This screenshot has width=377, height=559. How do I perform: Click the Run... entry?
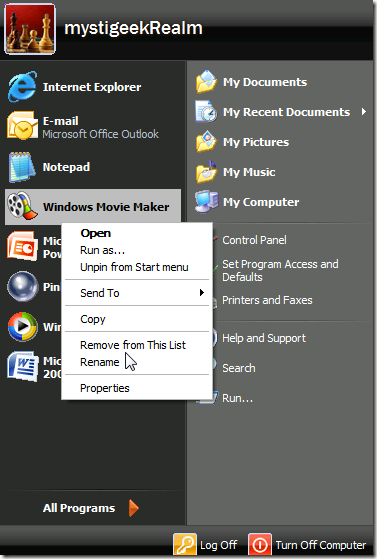pyautogui.click(x=237, y=398)
